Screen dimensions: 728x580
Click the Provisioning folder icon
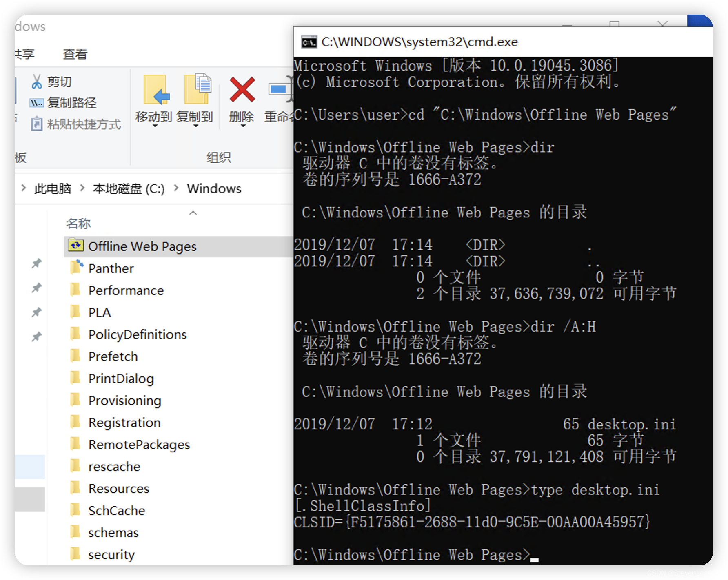click(75, 400)
